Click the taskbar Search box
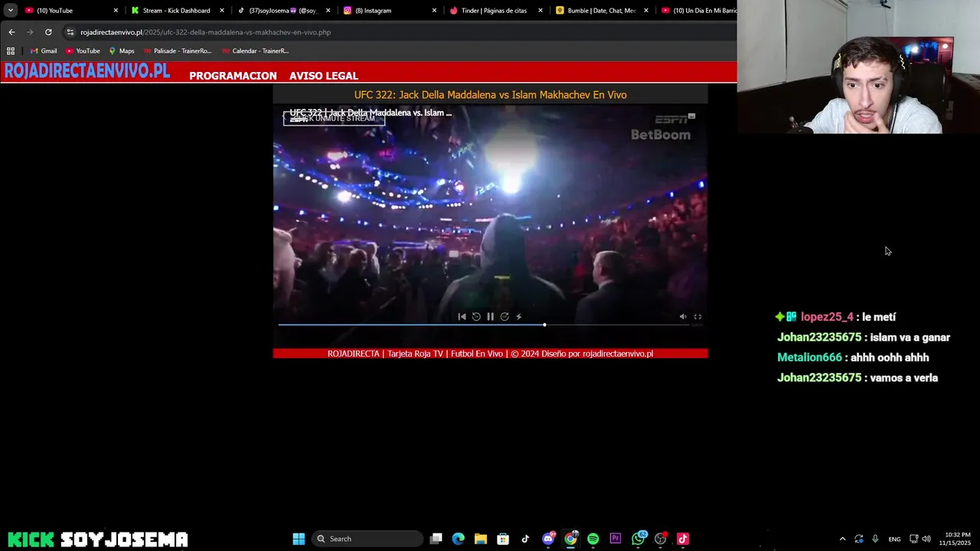 tap(368, 539)
